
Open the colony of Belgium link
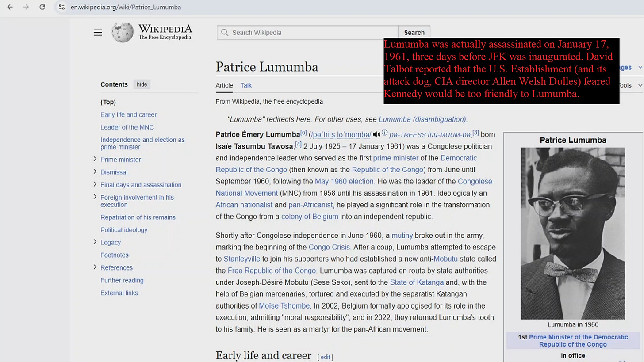pos(310,217)
